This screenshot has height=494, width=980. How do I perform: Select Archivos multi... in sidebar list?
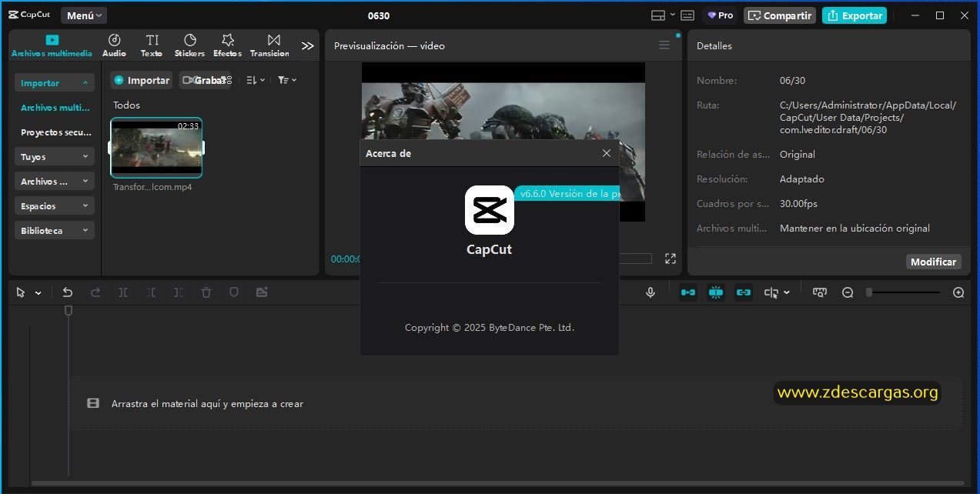[55, 108]
